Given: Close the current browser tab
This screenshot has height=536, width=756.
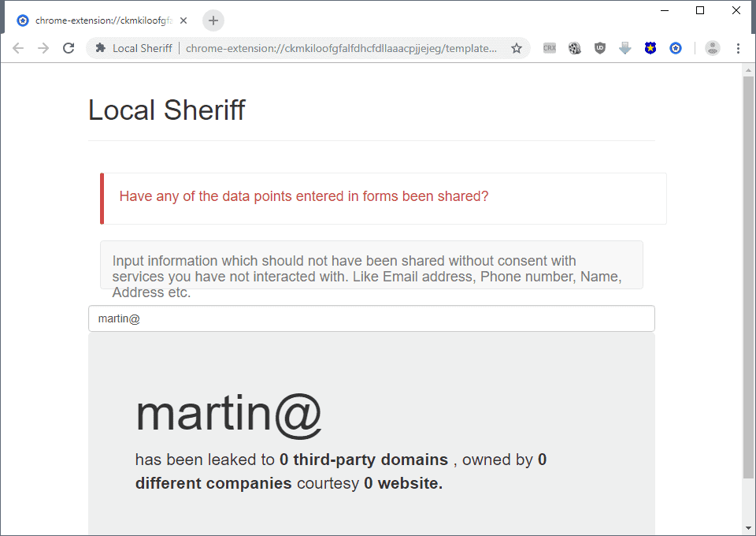Looking at the screenshot, I should point(183,21).
